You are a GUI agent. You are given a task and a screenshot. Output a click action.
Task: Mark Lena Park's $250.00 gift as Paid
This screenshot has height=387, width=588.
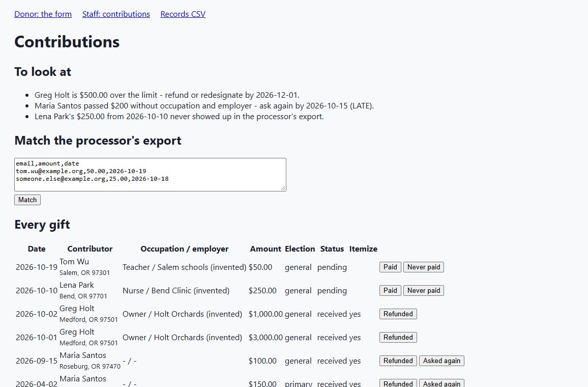[390, 290]
